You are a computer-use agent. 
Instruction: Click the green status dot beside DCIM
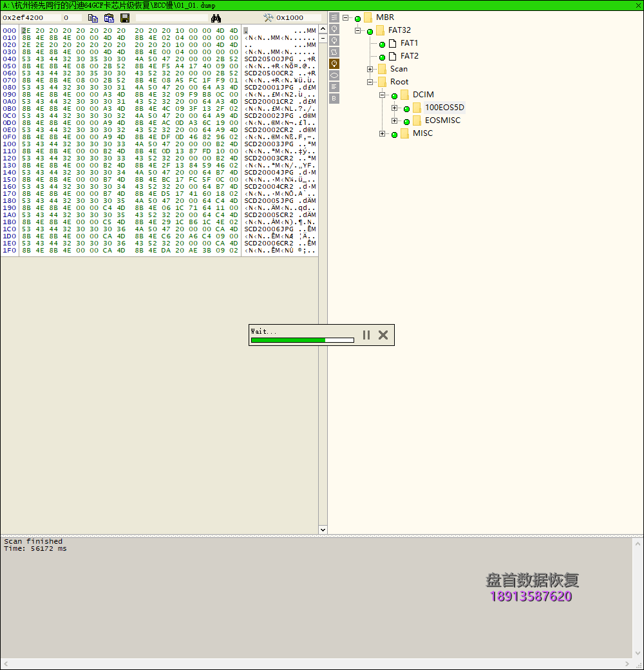coord(395,96)
